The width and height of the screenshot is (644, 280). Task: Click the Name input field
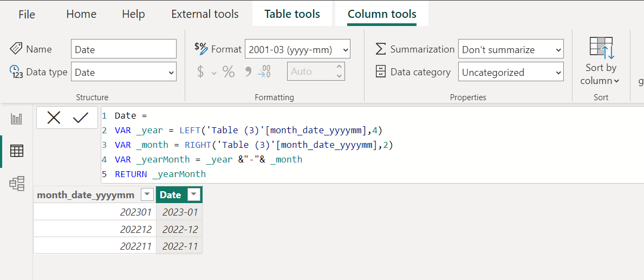click(123, 49)
